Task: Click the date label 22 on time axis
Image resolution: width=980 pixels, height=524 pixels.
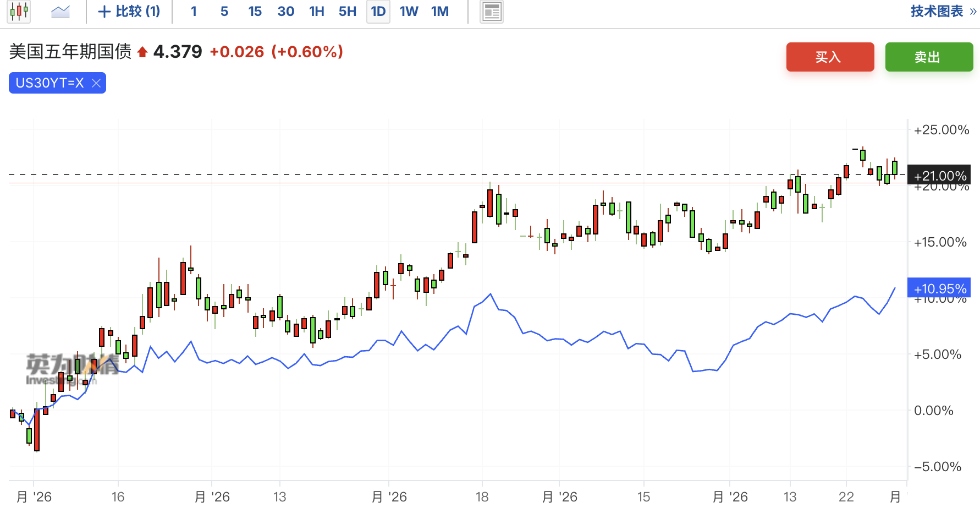Action: click(846, 497)
